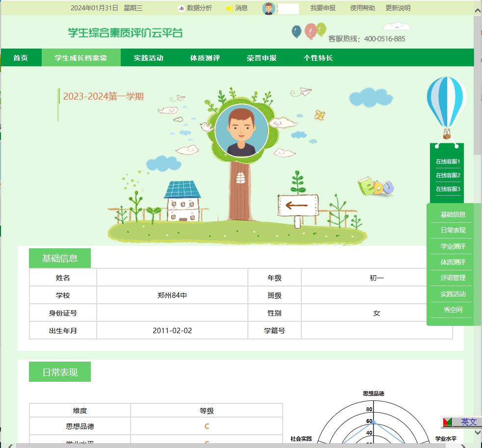Open the 数据分析 chart icon

[181, 8]
